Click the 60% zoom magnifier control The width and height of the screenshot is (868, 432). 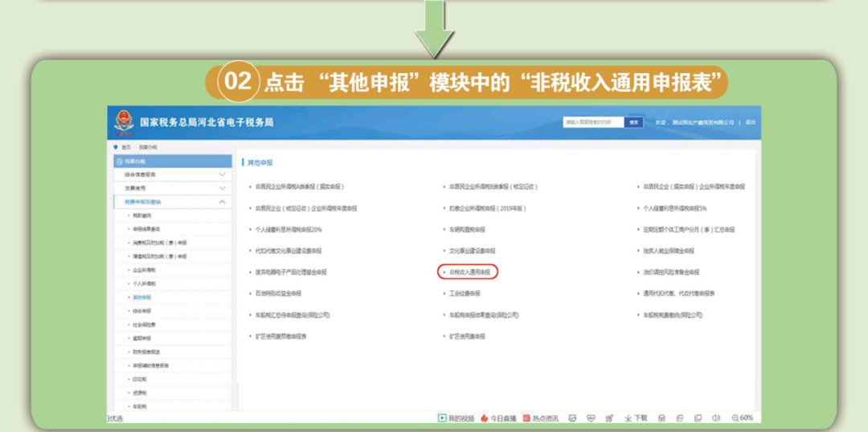743,418
